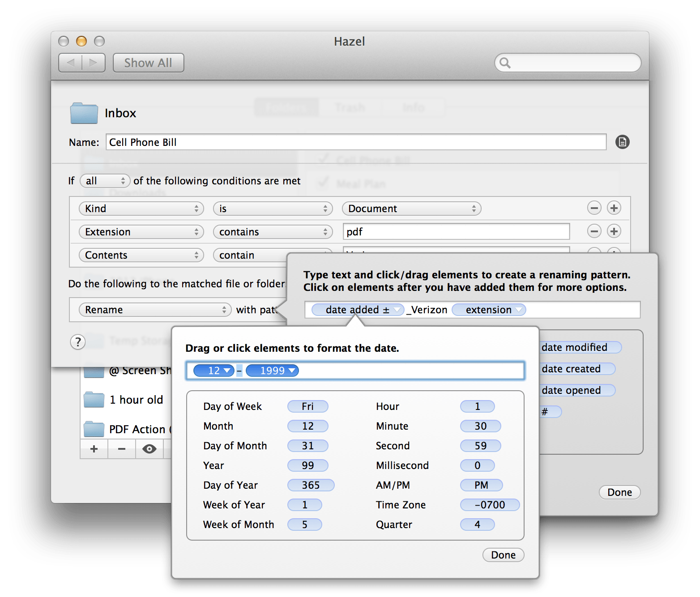Screen dimensions: 700x597
Task: Add the 'date created' token
Action: point(577,369)
